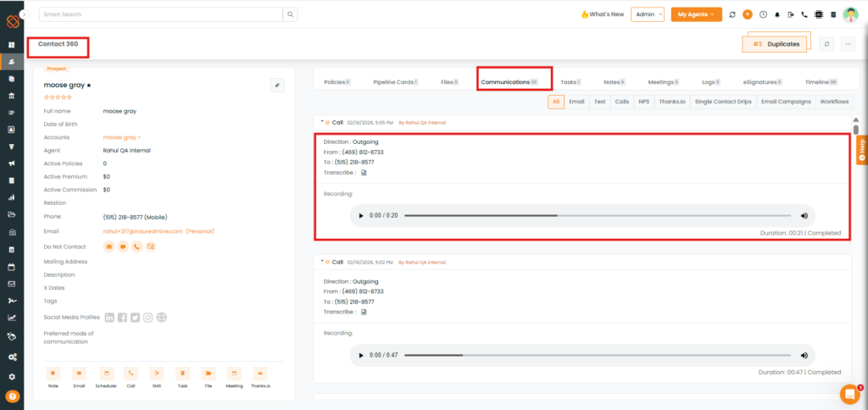The image size is (868, 410).
Task: Toggle Do Not Contact for phone calls
Action: (136, 247)
